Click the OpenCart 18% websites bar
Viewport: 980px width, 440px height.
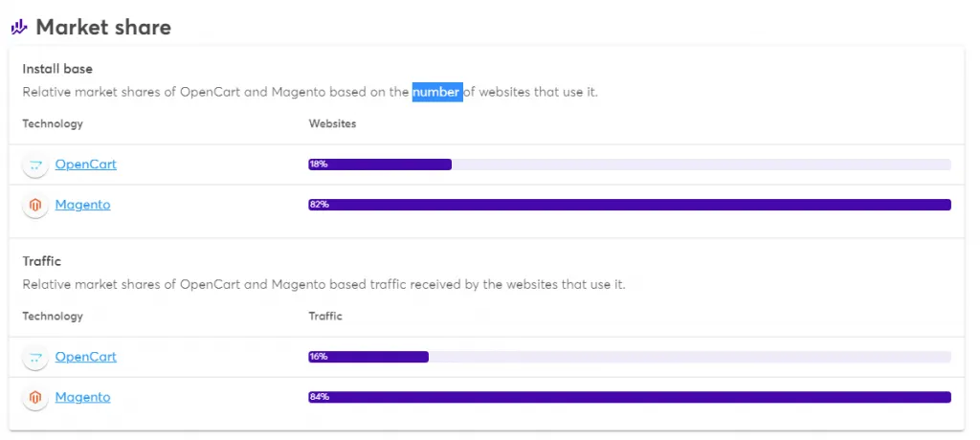(x=380, y=165)
